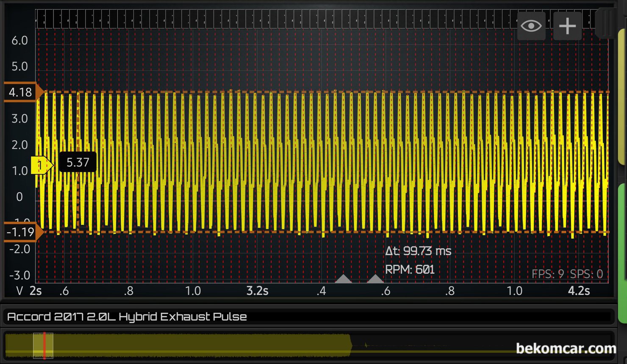Select the yellow channel 1 marker
The image size is (627, 364).
41,165
